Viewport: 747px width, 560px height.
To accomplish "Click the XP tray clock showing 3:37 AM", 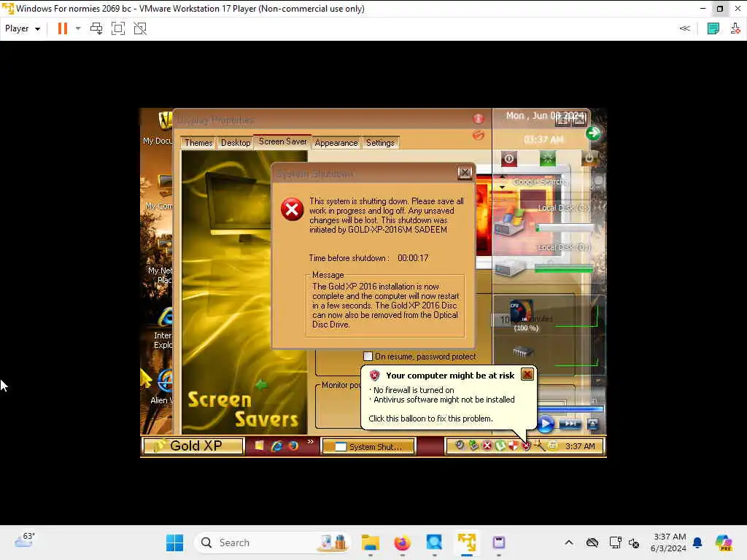I will (580, 446).
